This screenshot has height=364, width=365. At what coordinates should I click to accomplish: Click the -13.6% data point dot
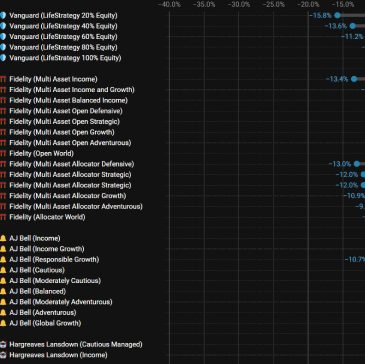pos(353,26)
